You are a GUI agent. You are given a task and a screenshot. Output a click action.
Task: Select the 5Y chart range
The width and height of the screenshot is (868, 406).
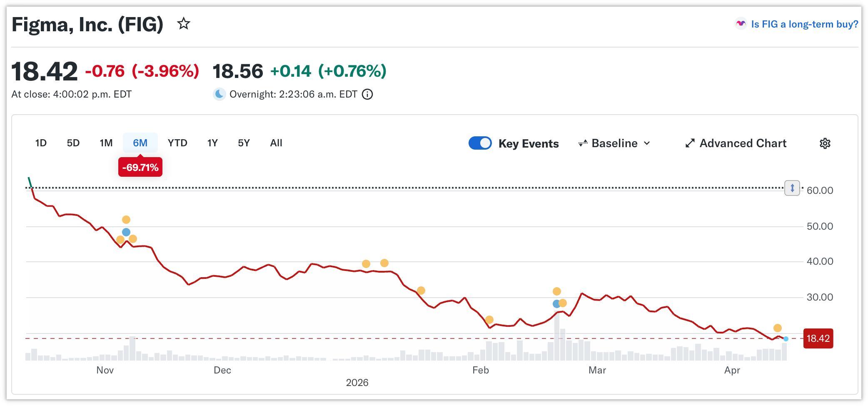tap(244, 143)
